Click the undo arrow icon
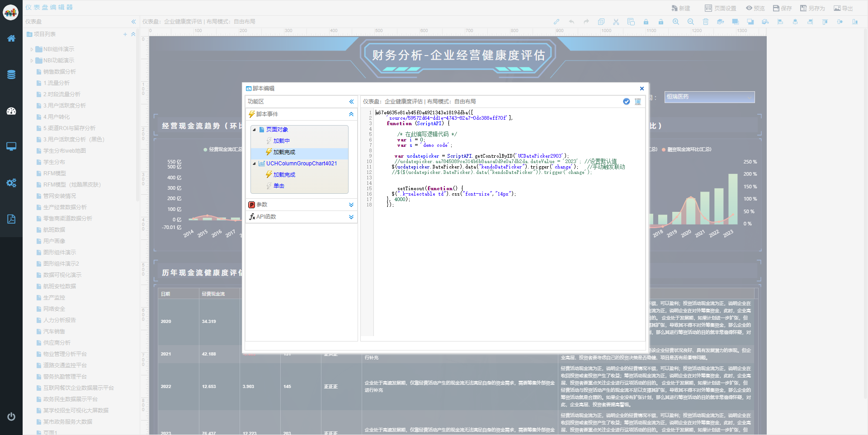This screenshot has width=868, height=435. (571, 22)
